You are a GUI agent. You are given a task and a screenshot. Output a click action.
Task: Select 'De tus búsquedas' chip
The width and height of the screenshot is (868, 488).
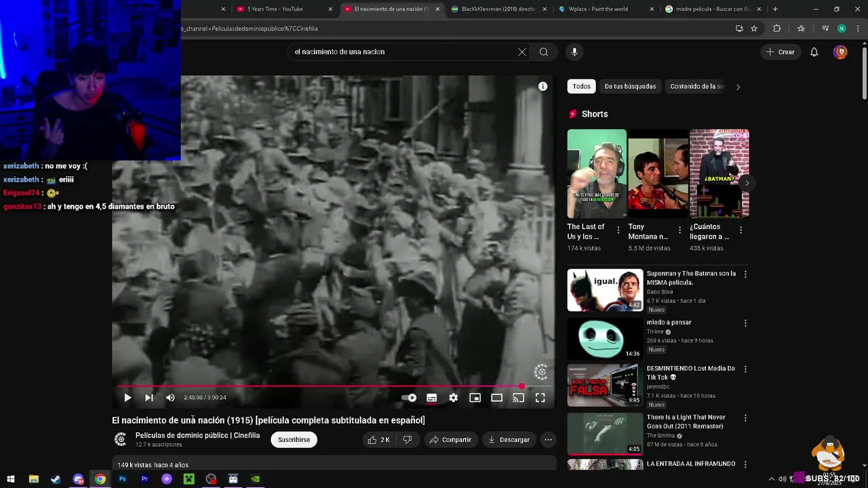[630, 87]
